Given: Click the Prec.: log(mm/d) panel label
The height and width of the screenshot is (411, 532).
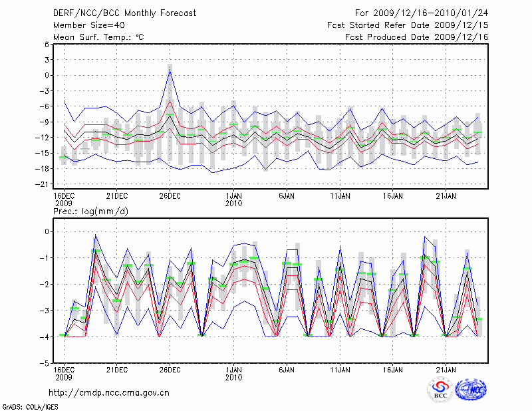Looking at the screenshot, I should pyautogui.click(x=89, y=211).
